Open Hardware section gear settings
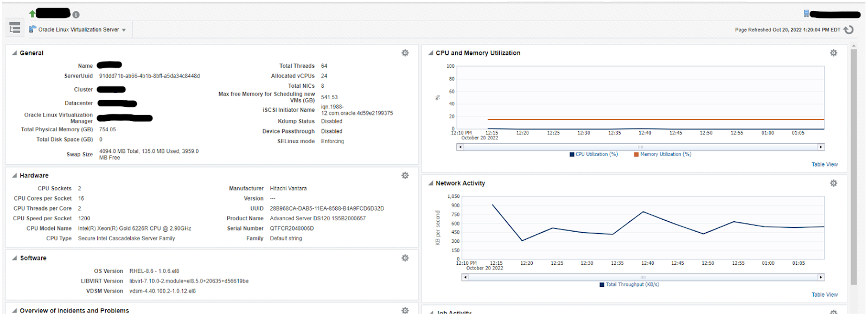The height and width of the screenshot is (320, 868). (405, 176)
